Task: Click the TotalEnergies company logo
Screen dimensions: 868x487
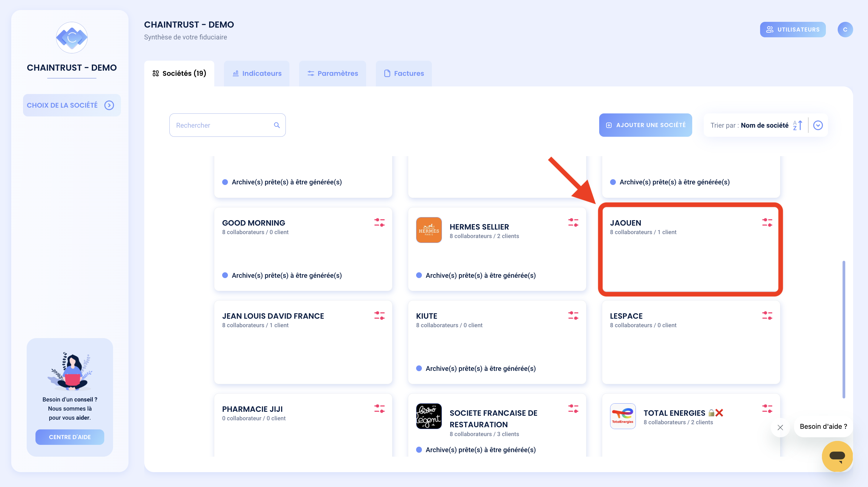Action: coord(623,416)
